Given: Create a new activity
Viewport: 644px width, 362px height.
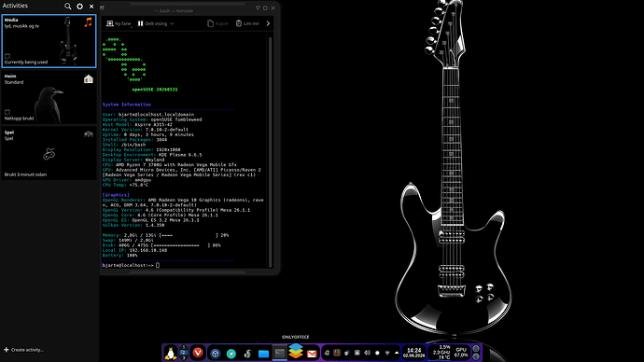Looking at the screenshot, I should tap(23, 350).
